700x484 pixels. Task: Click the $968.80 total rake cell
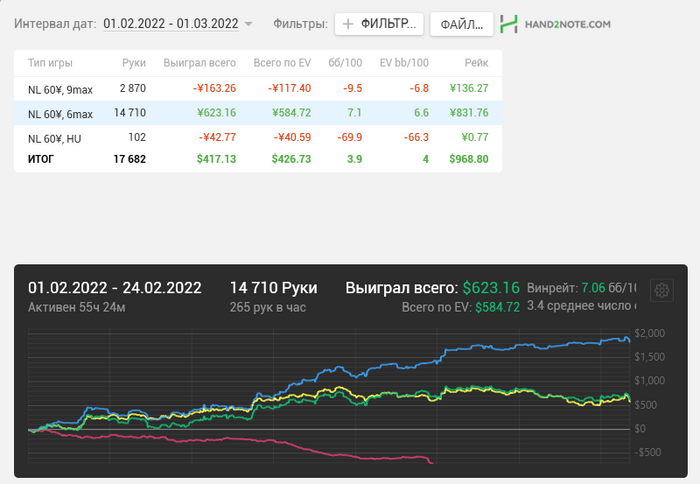coord(469,159)
